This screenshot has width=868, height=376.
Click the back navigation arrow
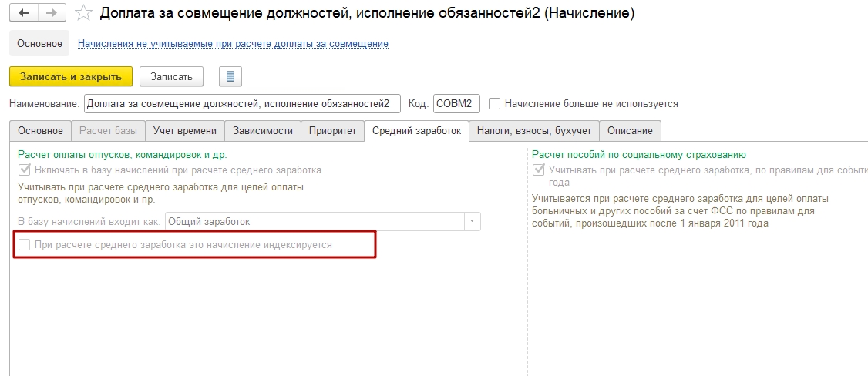pyautogui.click(x=24, y=13)
